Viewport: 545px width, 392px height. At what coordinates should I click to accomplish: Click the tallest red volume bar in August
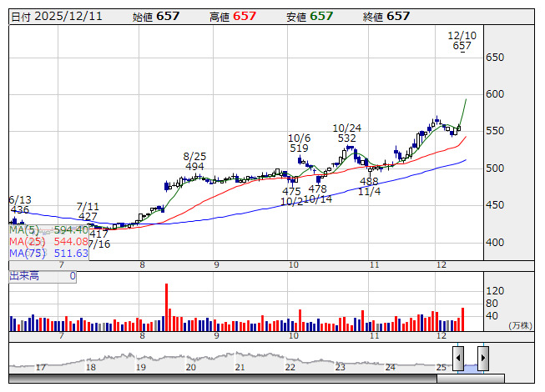(166, 307)
